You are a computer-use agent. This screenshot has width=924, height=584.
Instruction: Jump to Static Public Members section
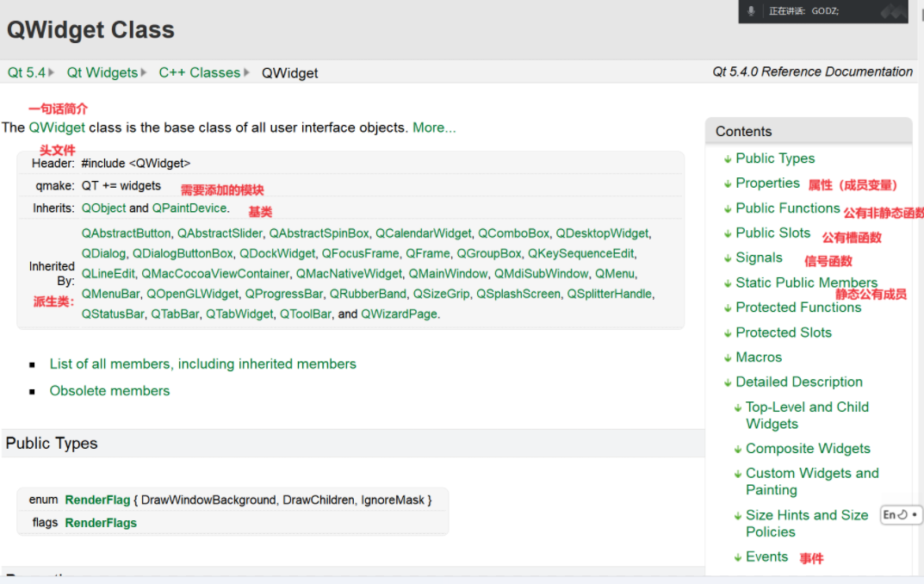806,283
